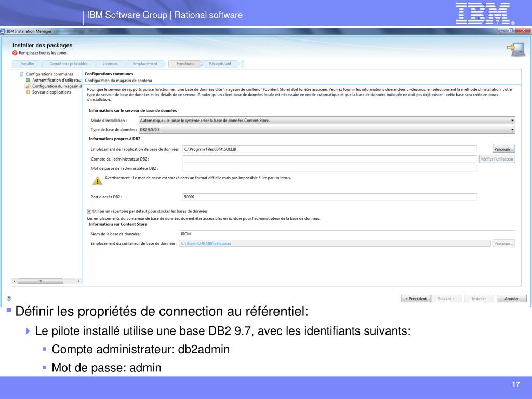Click the tree scrollbar right arrow

79,281
